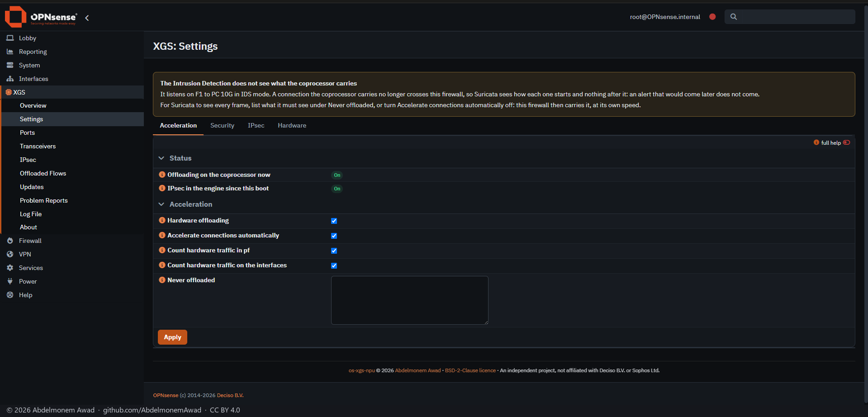Click the red status dot near the username

coord(712,17)
